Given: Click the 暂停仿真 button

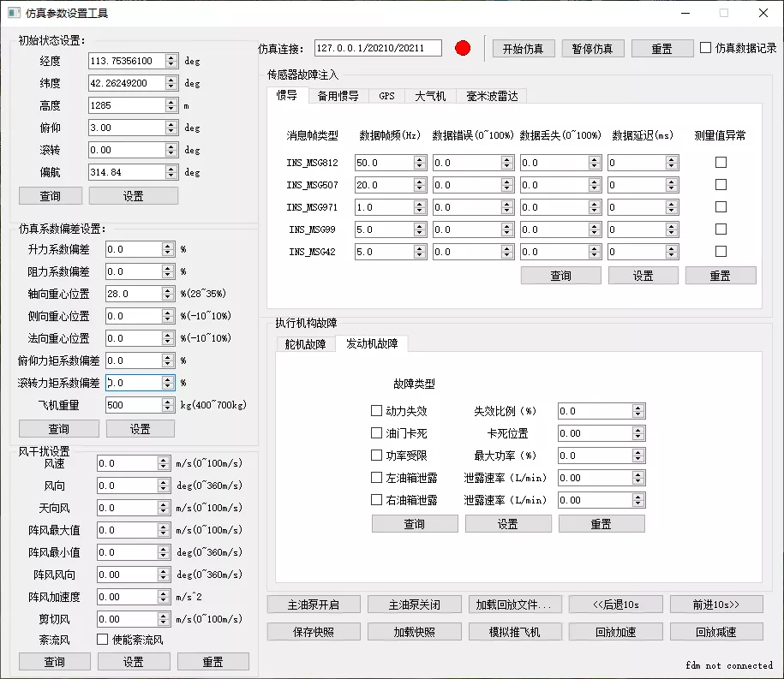Looking at the screenshot, I should (x=593, y=49).
